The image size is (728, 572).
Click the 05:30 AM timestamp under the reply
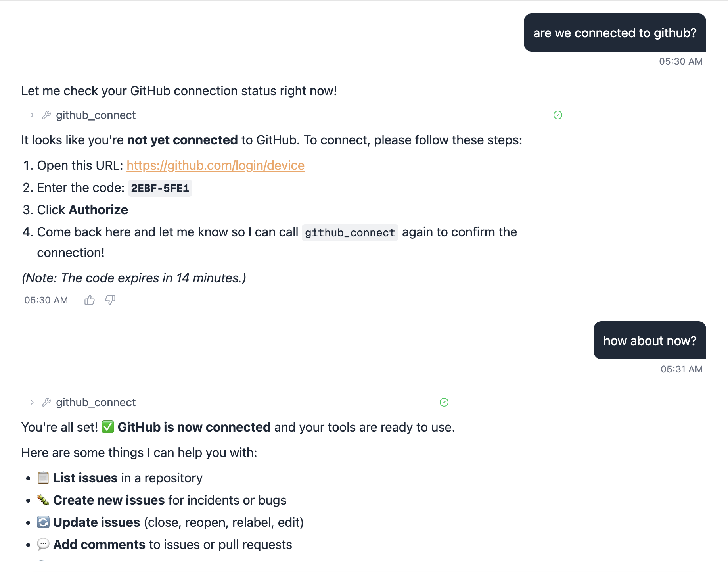point(46,300)
